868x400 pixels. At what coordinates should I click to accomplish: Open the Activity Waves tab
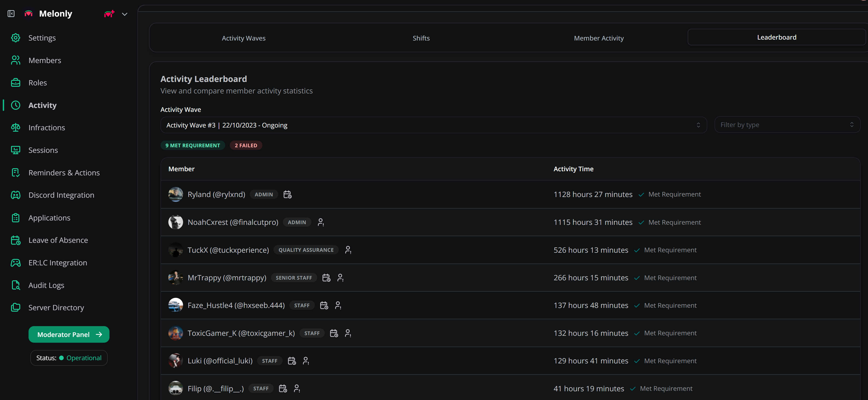[243, 38]
